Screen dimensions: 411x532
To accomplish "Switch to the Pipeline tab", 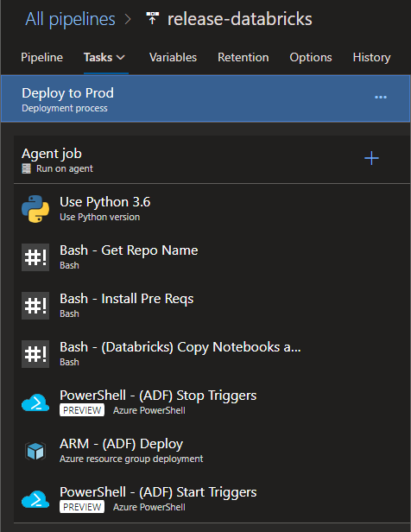I will point(41,57).
